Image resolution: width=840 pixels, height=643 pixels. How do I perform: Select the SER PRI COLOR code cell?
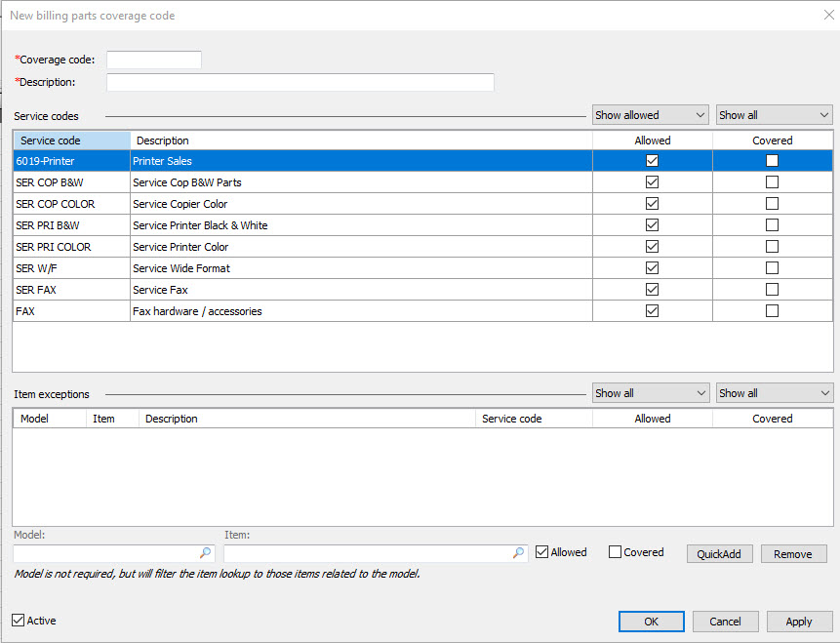point(72,247)
